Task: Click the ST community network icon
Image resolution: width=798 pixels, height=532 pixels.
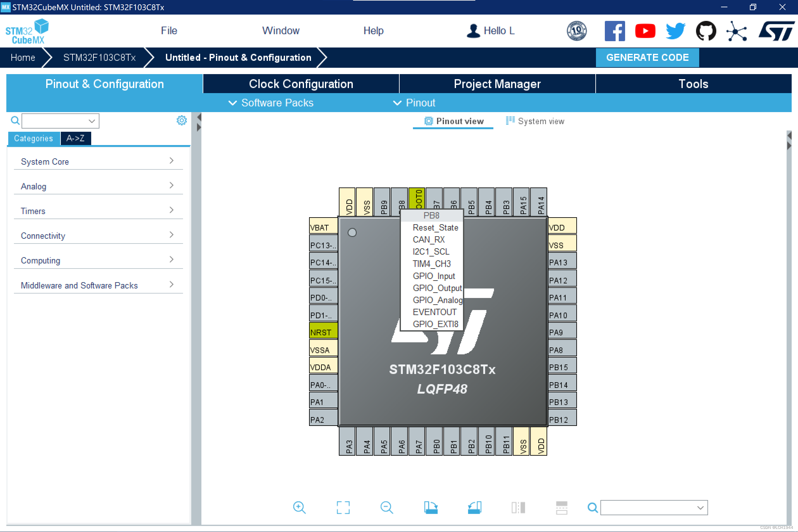Action: click(736, 31)
